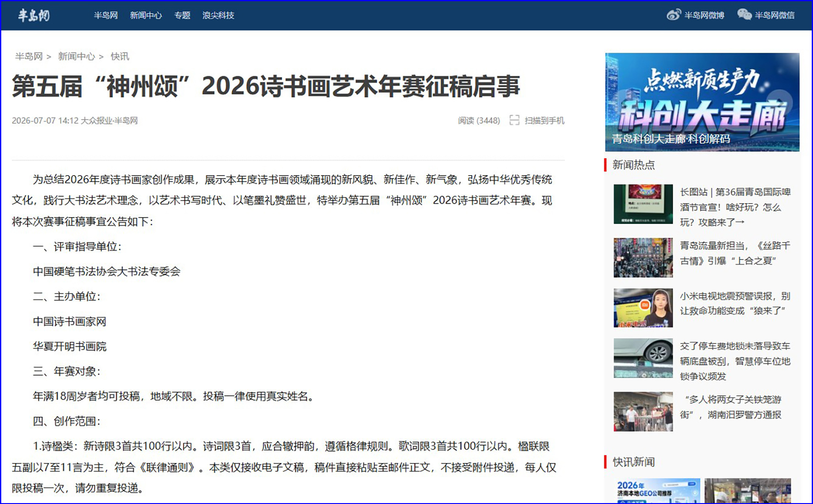
Task: Select 专题 in the top navigation
Action: 182,16
